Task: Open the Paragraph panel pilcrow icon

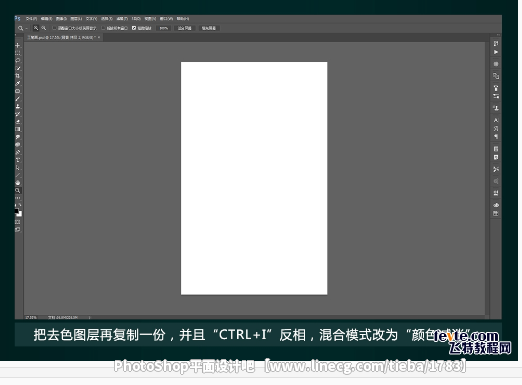Action: (x=496, y=137)
